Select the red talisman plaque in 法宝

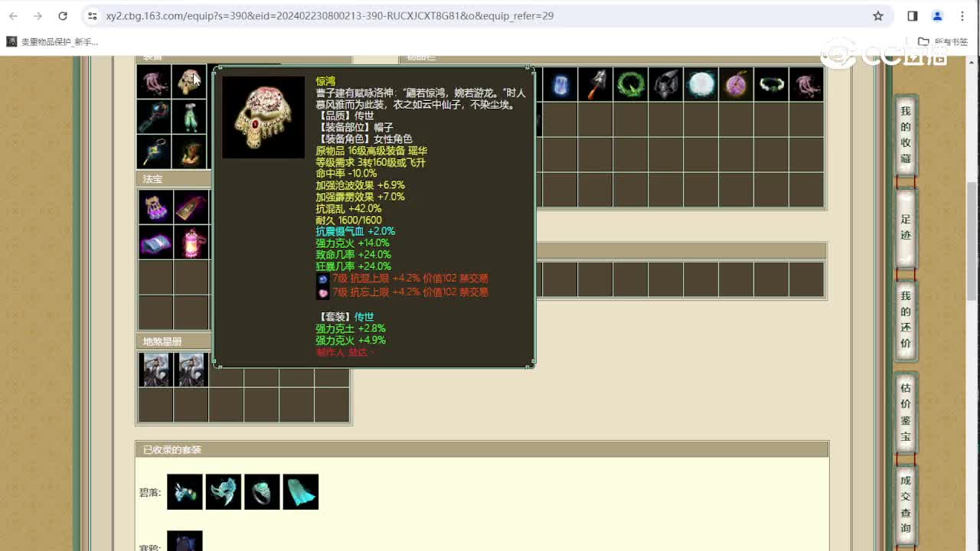coord(191,207)
